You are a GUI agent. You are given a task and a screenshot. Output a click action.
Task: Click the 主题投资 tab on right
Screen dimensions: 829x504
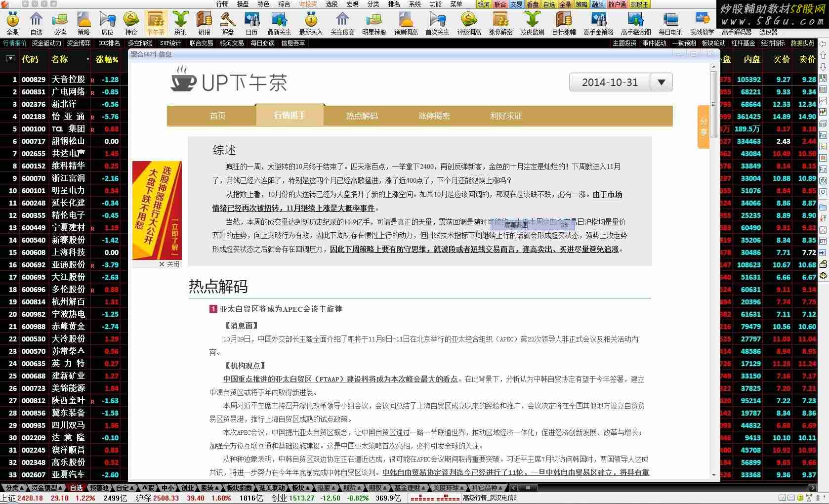(x=625, y=43)
